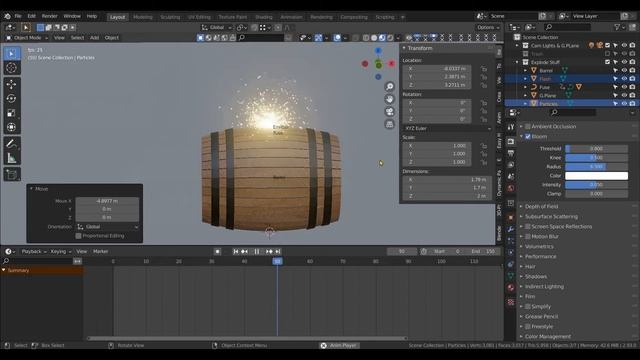Jump to the first frame
The width and height of the screenshot is (640, 360).
pyautogui.click(x=236, y=251)
